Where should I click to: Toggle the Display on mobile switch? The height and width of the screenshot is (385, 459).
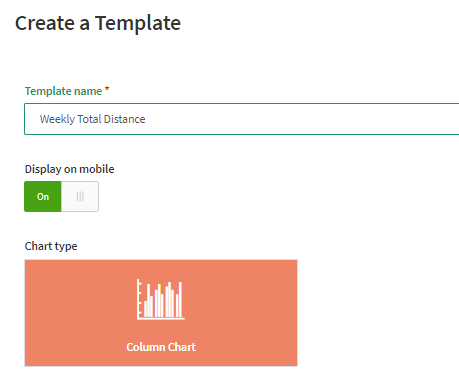click(61, 196)
